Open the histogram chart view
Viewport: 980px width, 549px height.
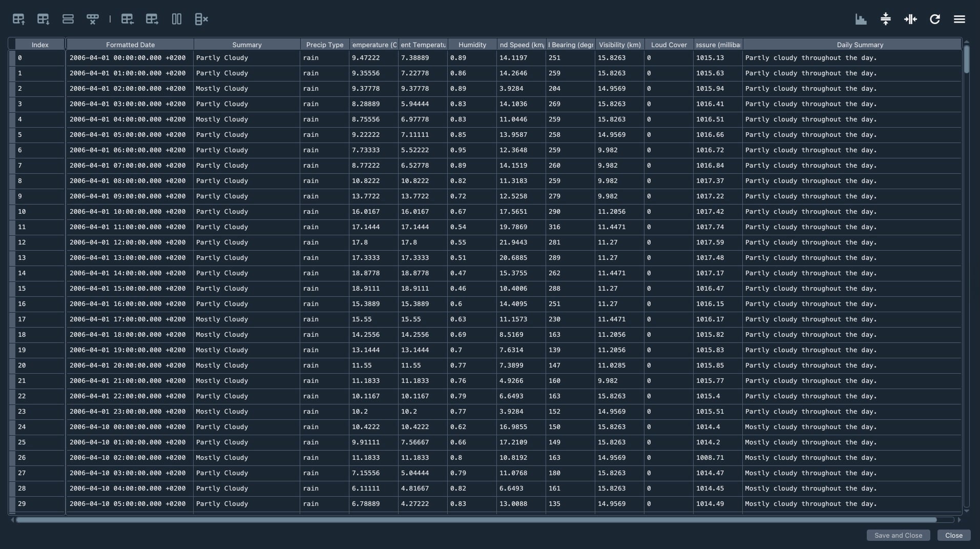(861, 19)
